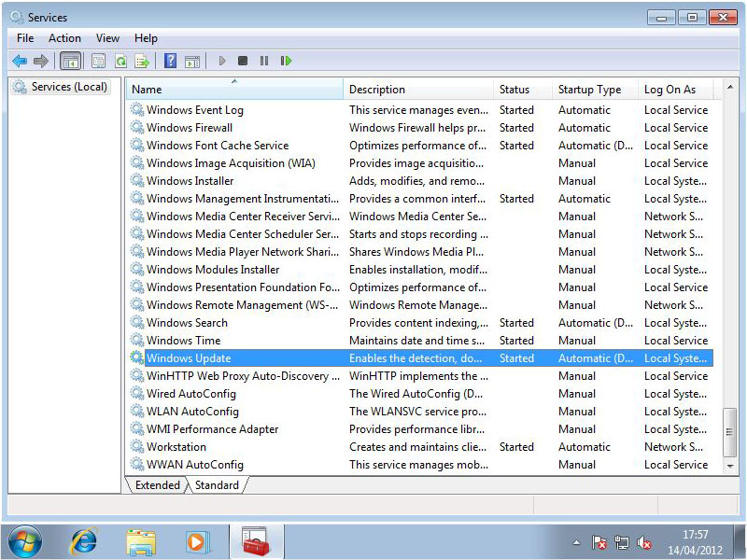Sort by the Name column header
Viewport: 747px width, 560px height.
(234, 89)
